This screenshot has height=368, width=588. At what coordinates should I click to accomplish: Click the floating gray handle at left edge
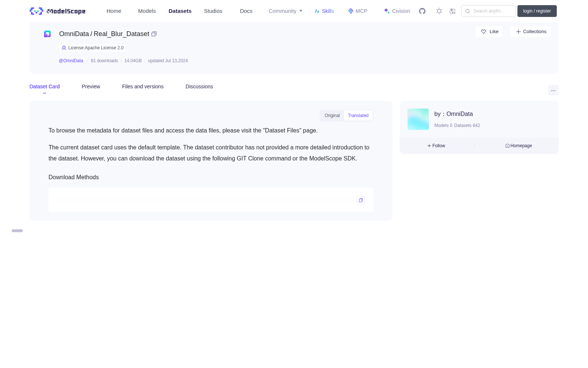[x=17, y=231]
